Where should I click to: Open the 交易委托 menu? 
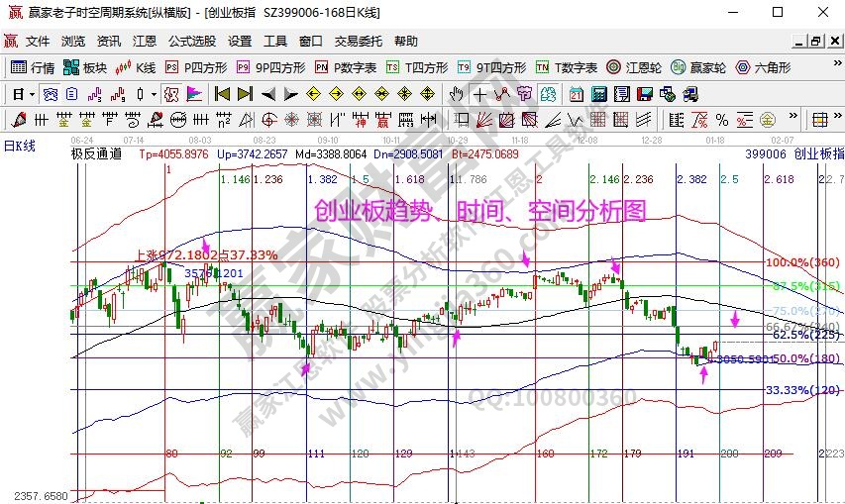(x=358, y=42)
